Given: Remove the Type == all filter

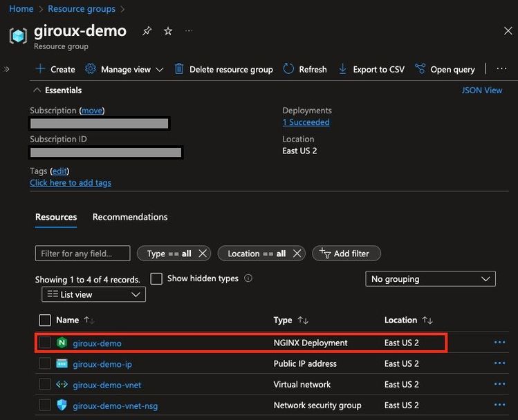Looking at the screenshot, I should click(x=203, y=254).
